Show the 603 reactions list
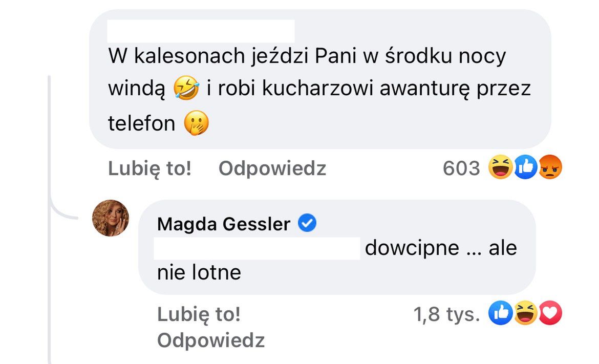 (x=461, y=168)
